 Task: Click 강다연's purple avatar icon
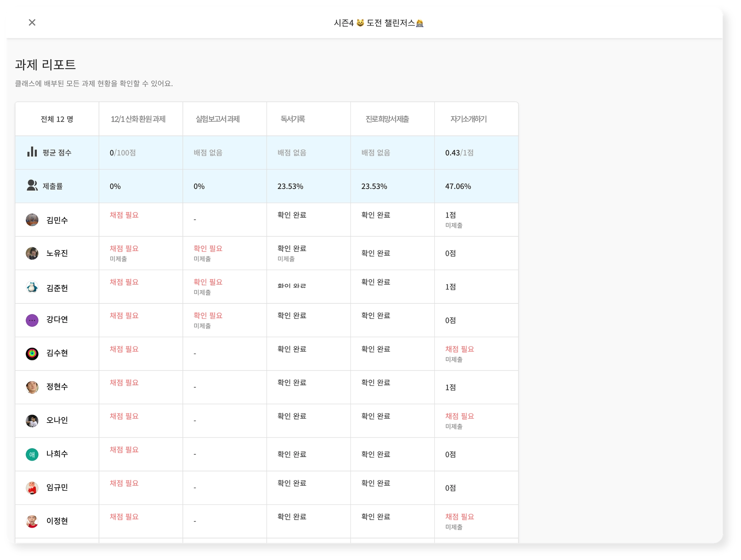(32, 320)
